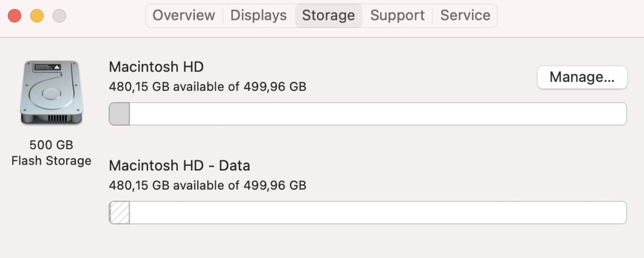Click the "Flash Storage" label below the drive
The height and width of the screenshot is (258, 644).
pos(51,161)
